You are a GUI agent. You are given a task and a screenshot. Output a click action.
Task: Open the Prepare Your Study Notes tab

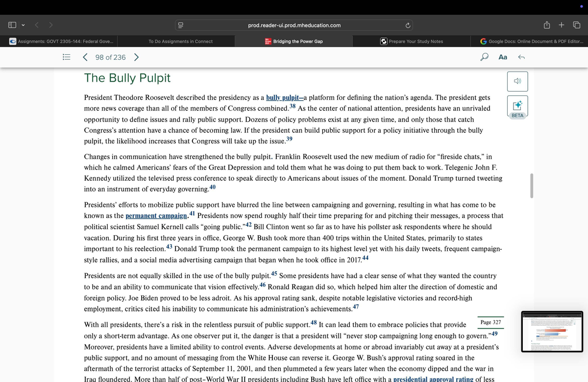[412, 41]
